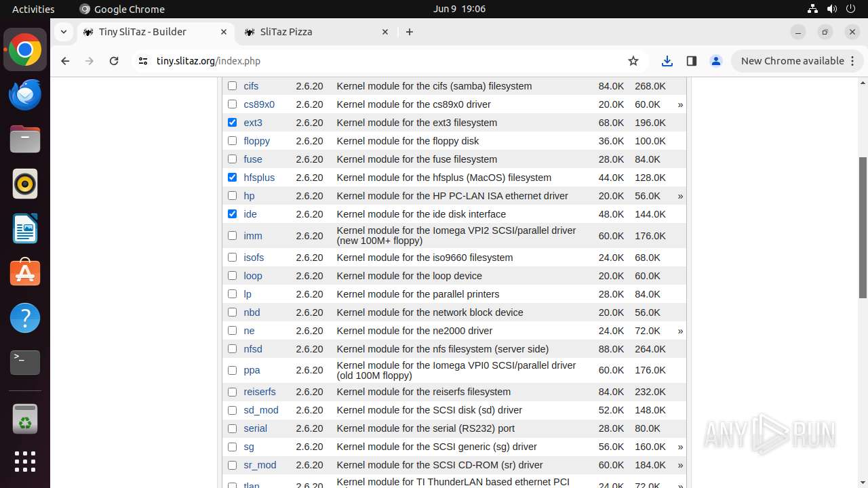Check the cs89x0 module checkbox
This screenshot has height=488, width=868.
tap(233, 104)
